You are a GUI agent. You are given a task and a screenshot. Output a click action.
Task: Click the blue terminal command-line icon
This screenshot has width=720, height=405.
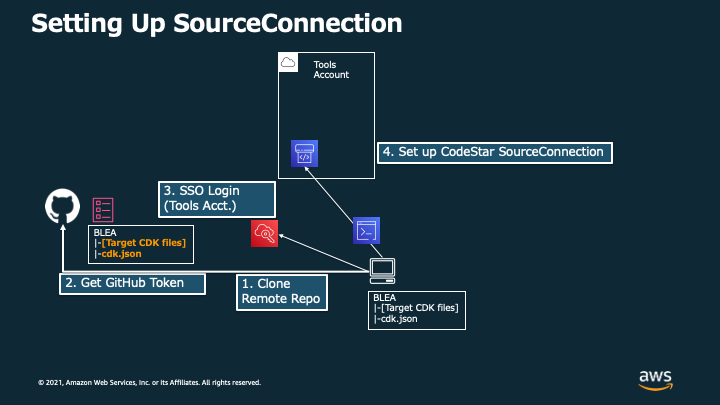coord(366,231)
